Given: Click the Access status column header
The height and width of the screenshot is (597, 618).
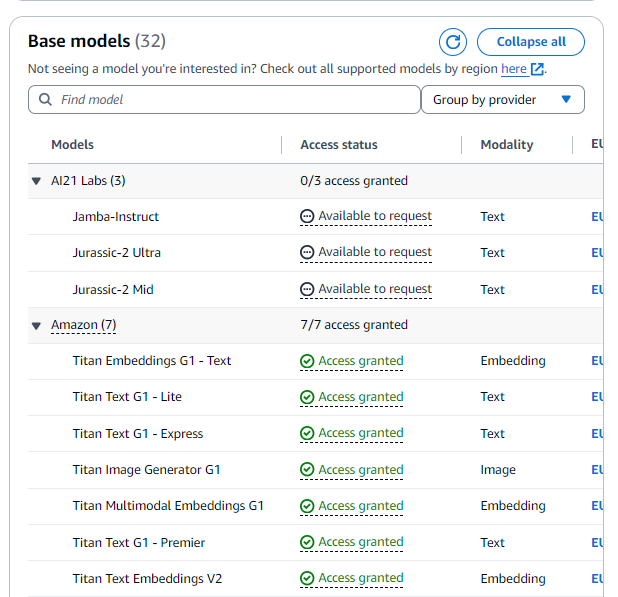Looking at the screenshot, I should (x=339, y=145).
